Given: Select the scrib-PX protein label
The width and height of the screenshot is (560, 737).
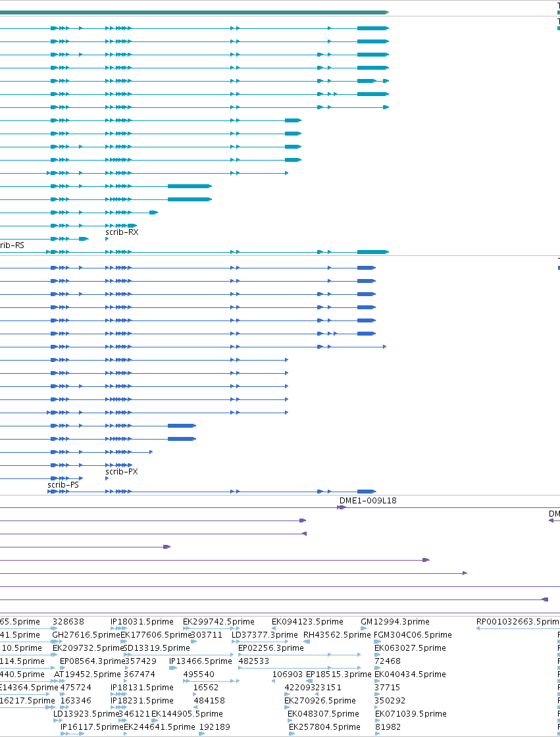Looking at the screenshot, I should click(121, 472).
